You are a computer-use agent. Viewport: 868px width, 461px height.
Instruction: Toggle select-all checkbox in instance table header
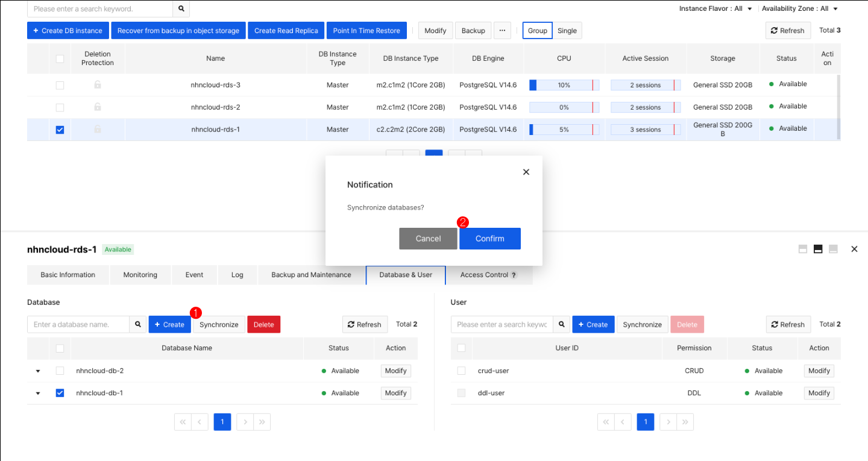click(x=60, y=58)
